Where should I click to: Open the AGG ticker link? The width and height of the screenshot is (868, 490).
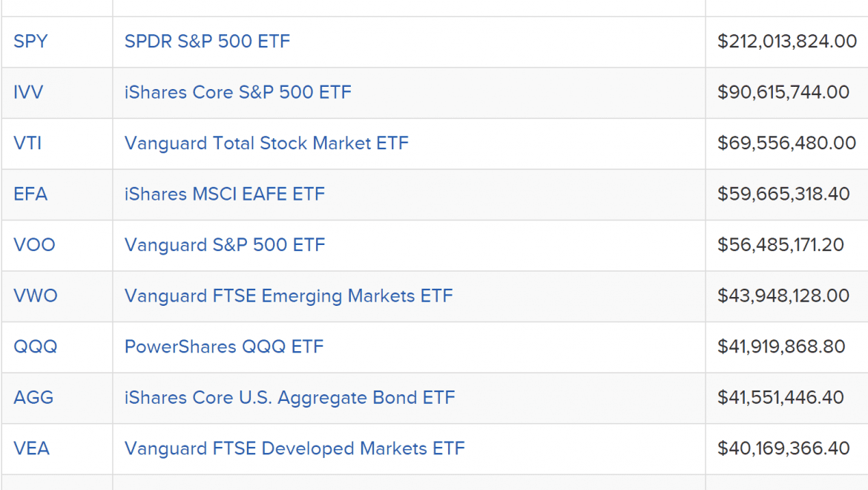point(33,397)
